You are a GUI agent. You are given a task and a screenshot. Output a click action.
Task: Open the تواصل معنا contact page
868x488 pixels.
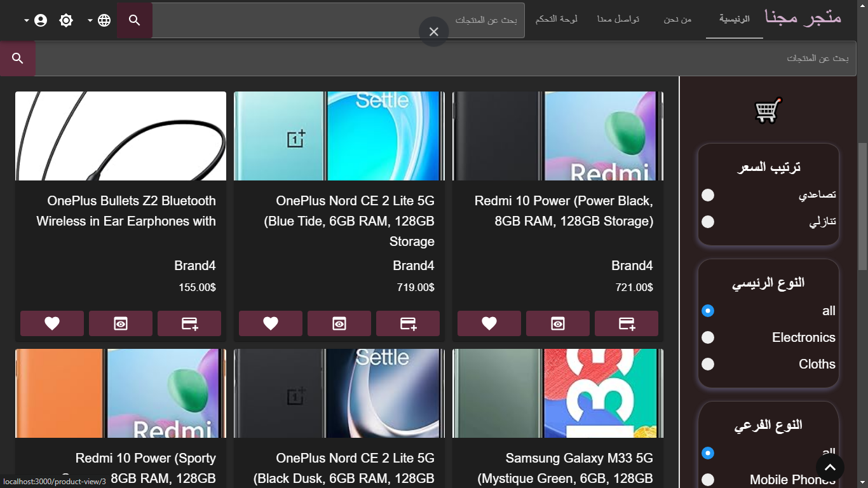click(x=618, y=19)
